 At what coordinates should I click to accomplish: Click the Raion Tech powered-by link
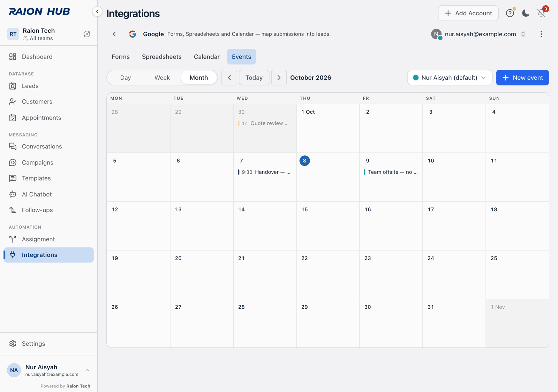point(78,386)
